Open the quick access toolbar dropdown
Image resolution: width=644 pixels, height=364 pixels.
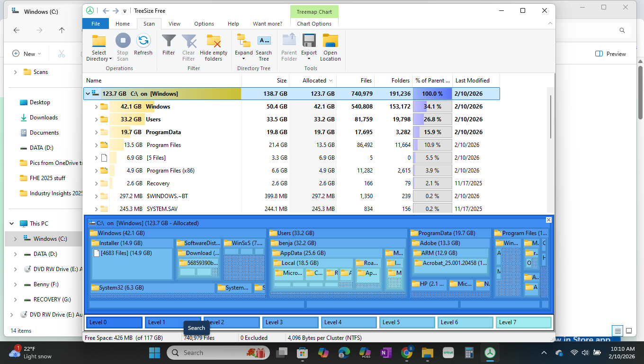125,11
